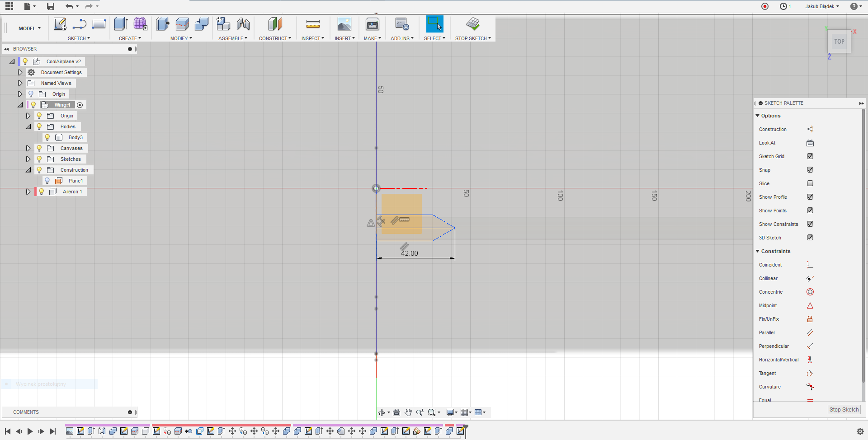
Task: Collapse the Bodies folder
Action: 28,126
